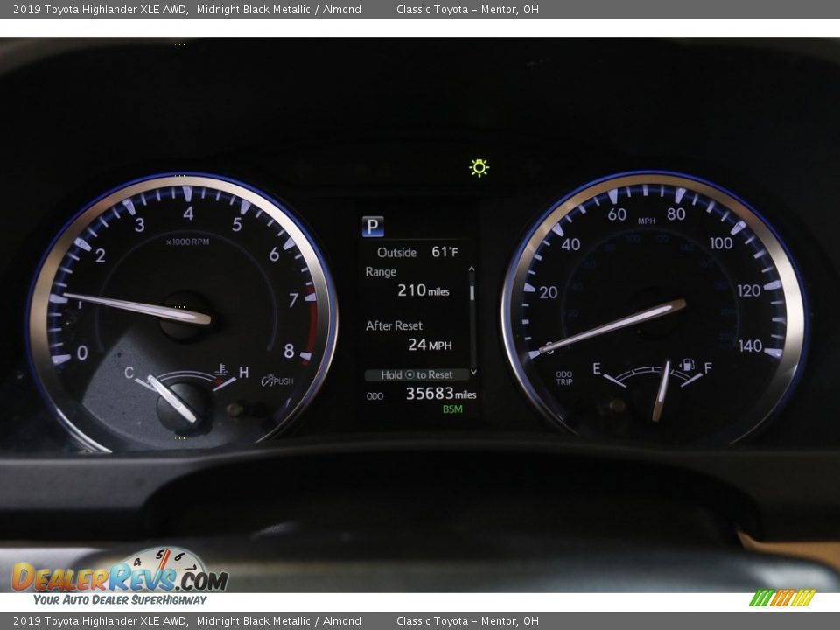Viewport: 840px width, 630px height.
Task: Click the fuel gauge needle between E and F
Action: click(662, 389)
